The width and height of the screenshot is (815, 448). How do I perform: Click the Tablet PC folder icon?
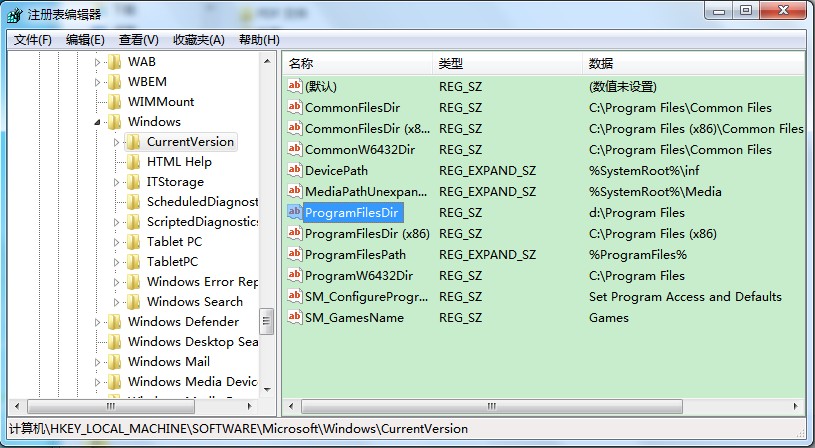pyautogui.click(x=133, y=242)
